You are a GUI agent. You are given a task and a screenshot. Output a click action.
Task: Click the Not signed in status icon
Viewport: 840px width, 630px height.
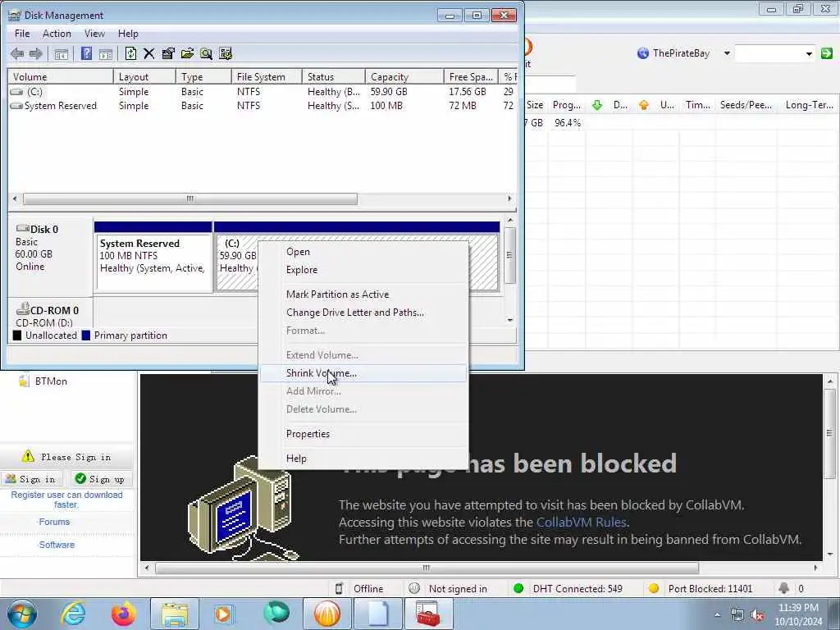point(414,589)
